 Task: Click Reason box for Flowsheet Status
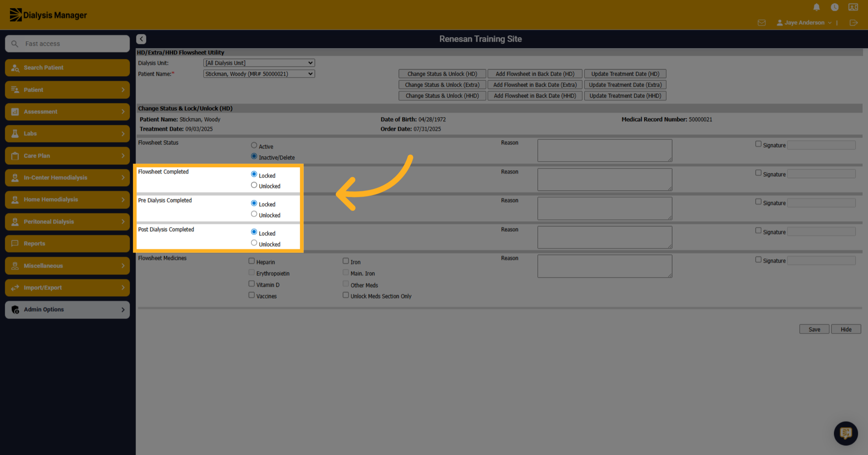pos(605,150)
